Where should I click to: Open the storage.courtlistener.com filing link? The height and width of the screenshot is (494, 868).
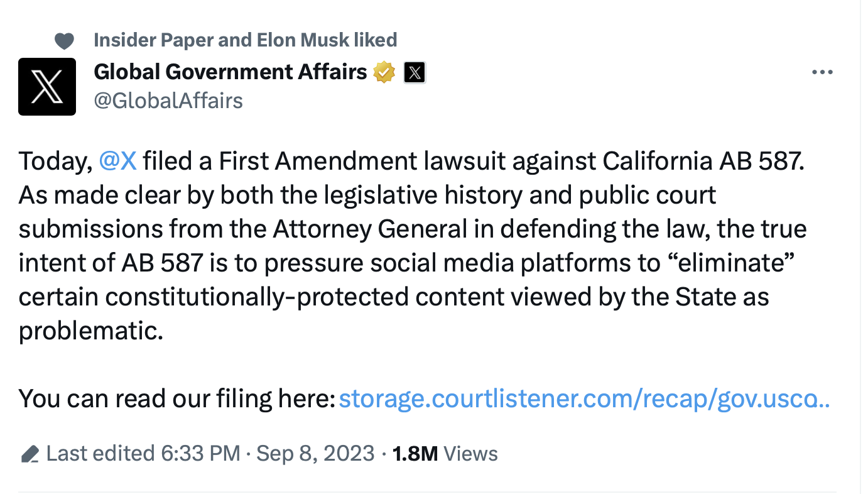pos(584,398)
